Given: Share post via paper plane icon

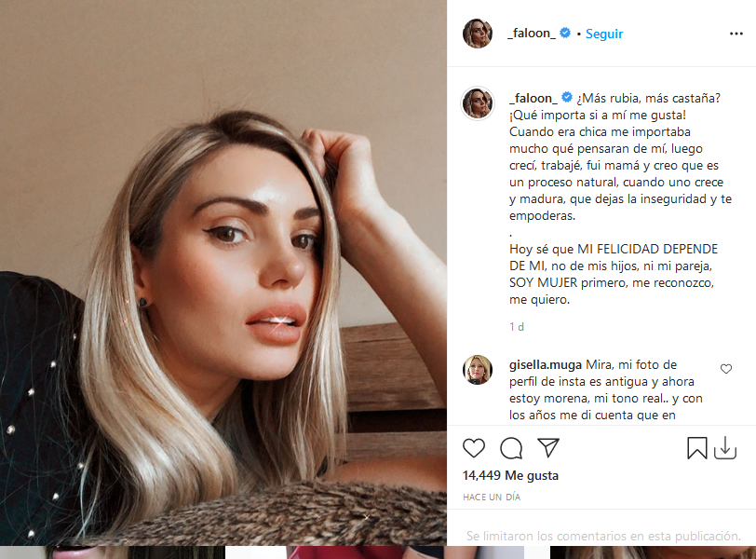Looking at the screenshot, I should 548,448.
